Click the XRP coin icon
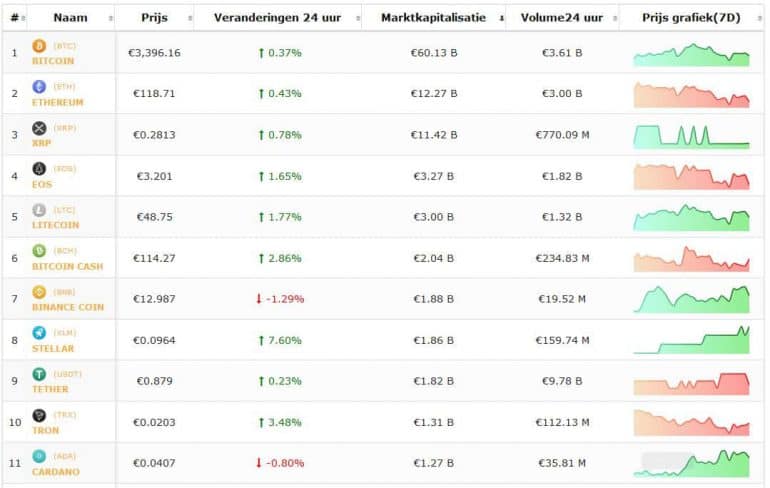Viewport: 770px width, 488px height. [x=39, y=128]
